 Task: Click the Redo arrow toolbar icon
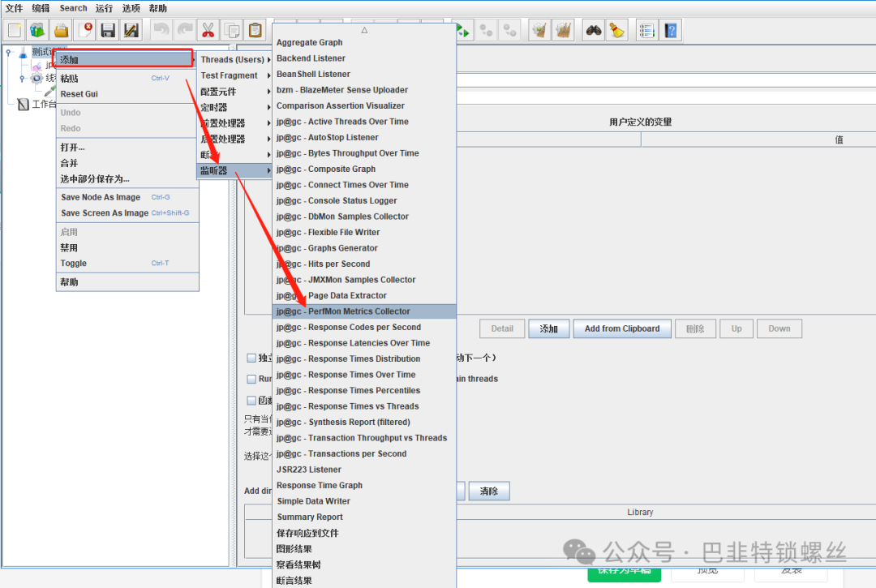tap(185, 30)
